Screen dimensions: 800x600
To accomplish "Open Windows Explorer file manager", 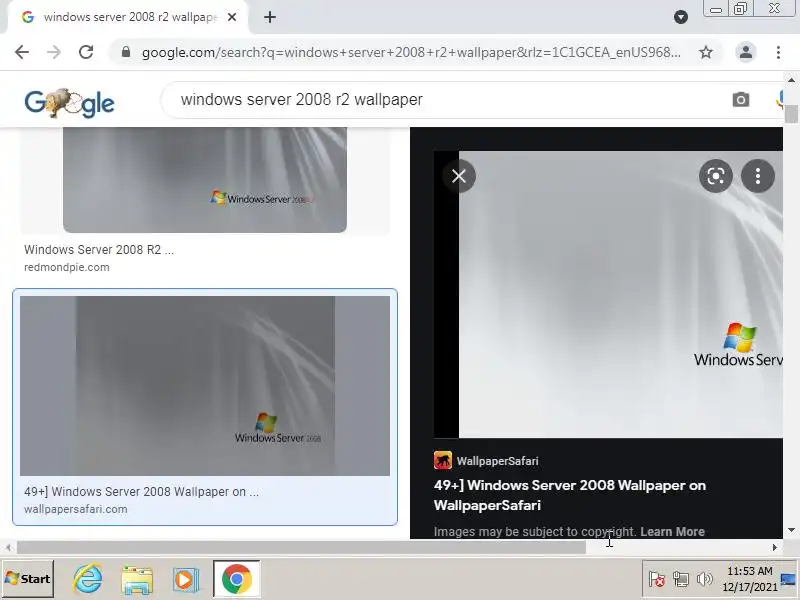I will click(137, 579).
